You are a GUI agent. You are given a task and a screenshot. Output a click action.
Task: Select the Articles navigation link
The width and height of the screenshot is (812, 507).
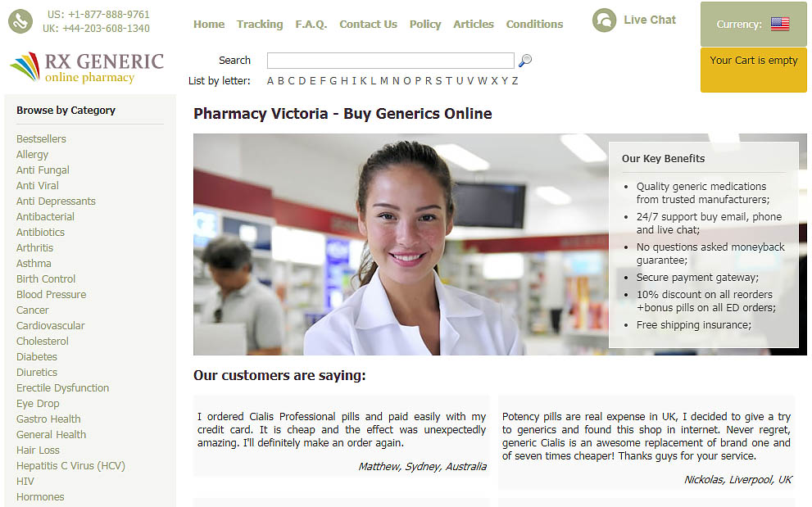point(474,25)
